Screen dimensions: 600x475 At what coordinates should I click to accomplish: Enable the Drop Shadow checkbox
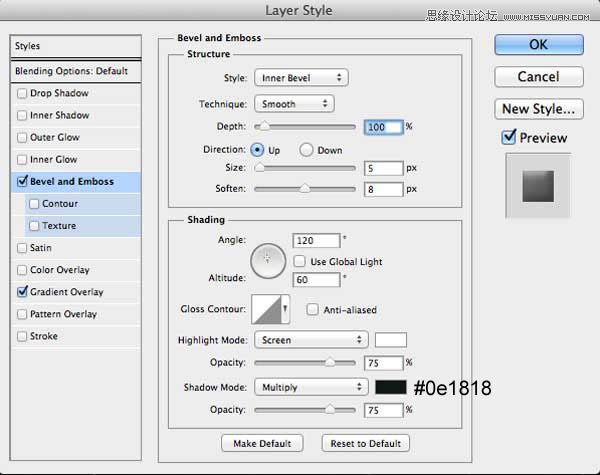(x=22, y=93)
